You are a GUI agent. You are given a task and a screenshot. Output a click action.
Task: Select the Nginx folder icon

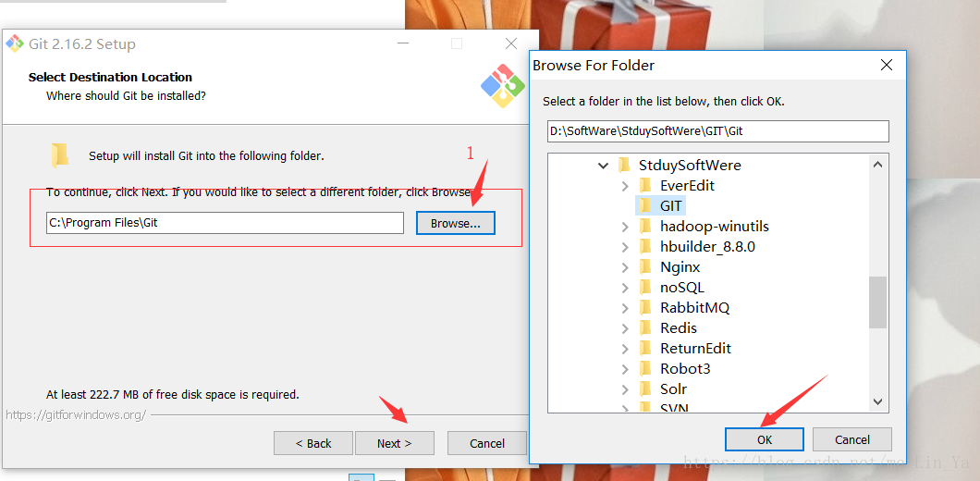pos(645,267)
